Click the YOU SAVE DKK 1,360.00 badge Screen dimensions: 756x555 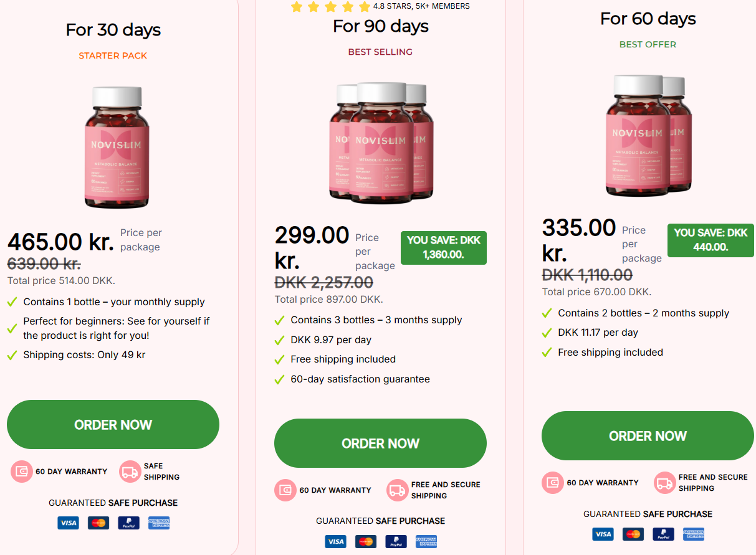pyautogui.click(x=443, y=248)
